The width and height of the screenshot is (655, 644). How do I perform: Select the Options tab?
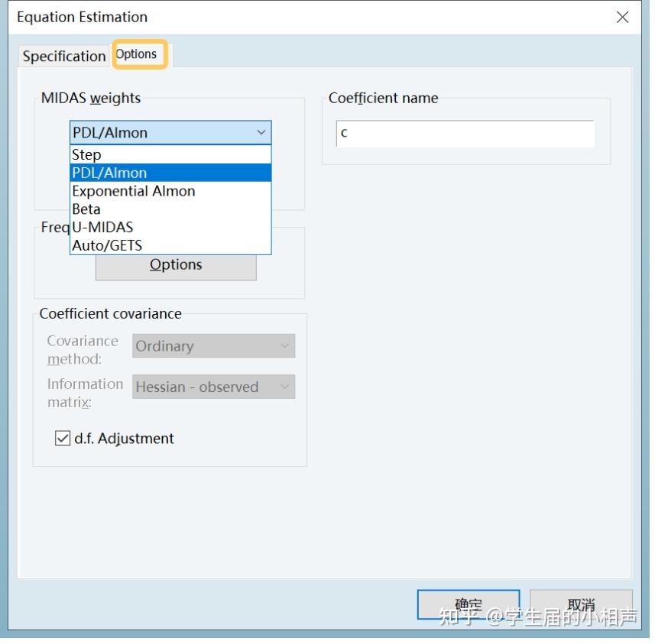[x=137, y=54]
